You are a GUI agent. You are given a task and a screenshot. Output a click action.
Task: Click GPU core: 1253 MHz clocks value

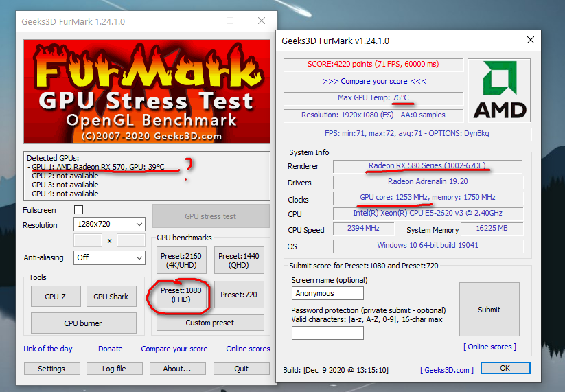pos(427,198)
